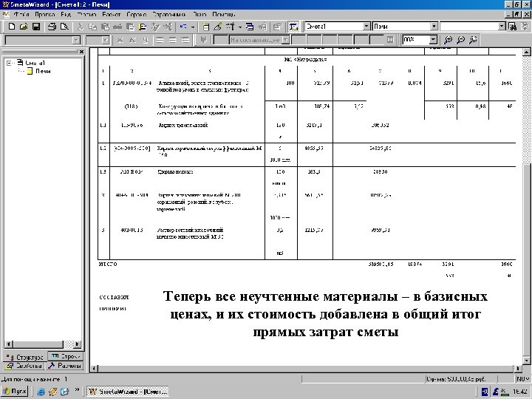The image size is (532, 399).
Task: Set right text alignment
Action: pos(185,40)
